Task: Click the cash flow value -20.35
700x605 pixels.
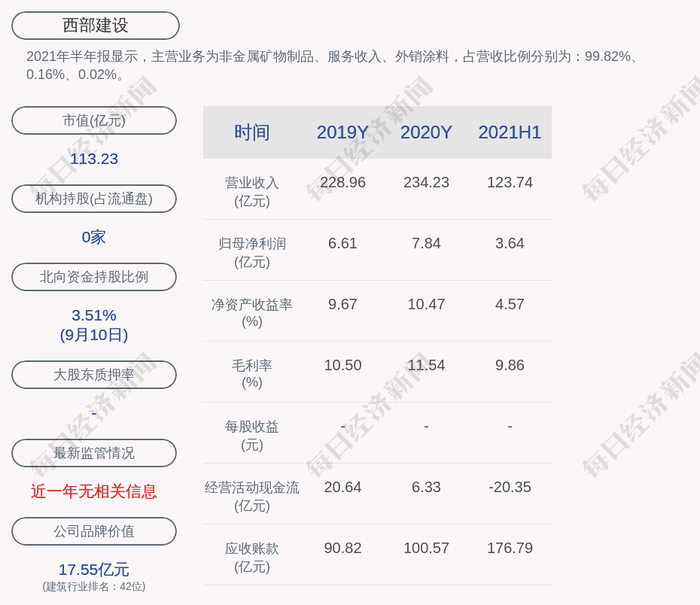Action: coord(510,487)
